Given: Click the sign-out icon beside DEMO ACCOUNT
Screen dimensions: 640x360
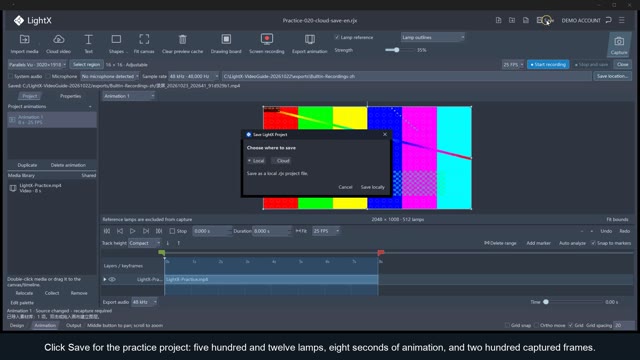Looking at the screenshot, I should pyautogui.click(x=609, y=20).
